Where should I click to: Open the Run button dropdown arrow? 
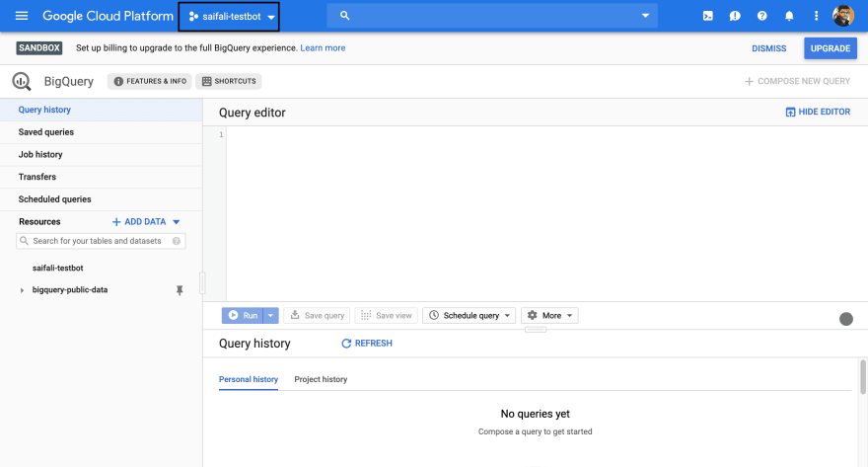(270, 316)
